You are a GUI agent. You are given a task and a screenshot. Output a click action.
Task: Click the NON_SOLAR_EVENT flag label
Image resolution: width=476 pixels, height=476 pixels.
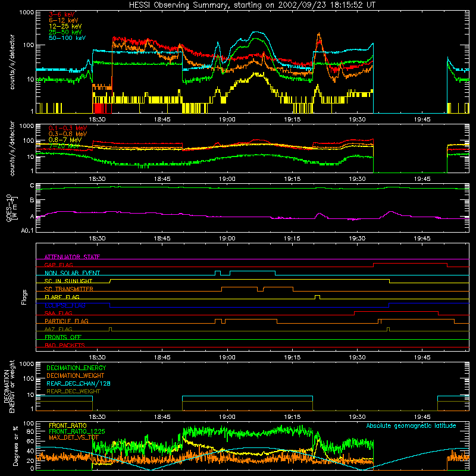[72, 273]
